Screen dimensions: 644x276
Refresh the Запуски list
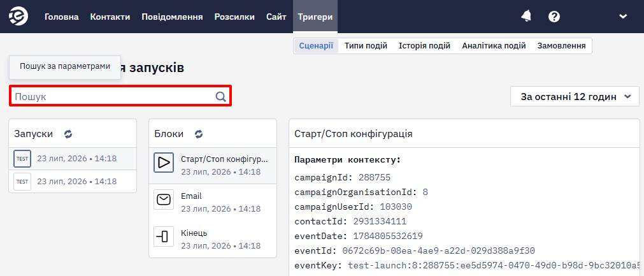(x=68, y=134)
